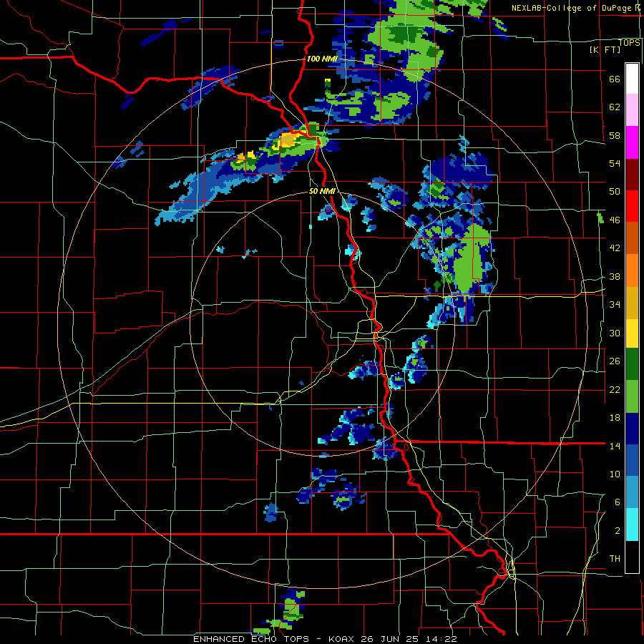Click the light pink legend swatch
Viewport: 644px width, 644px height.
pyautogui.click(x=632, y=110)
